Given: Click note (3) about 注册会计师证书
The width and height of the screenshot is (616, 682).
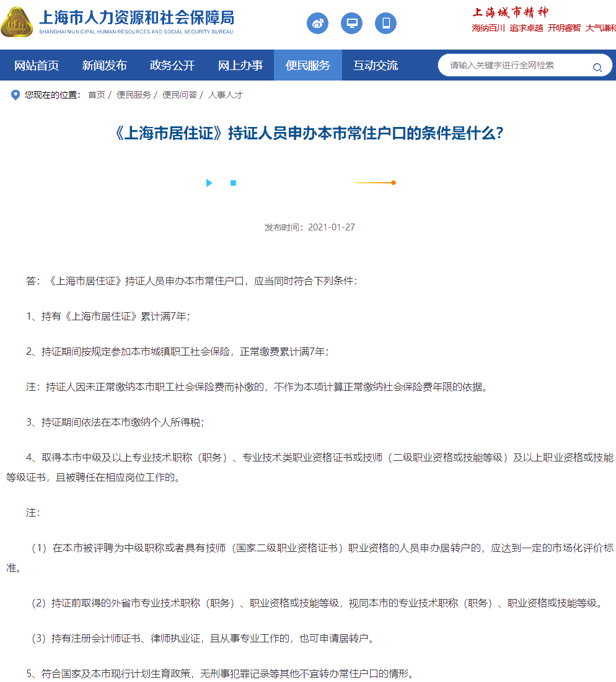Looking at the screenshot, I should (x=203, y=638).
